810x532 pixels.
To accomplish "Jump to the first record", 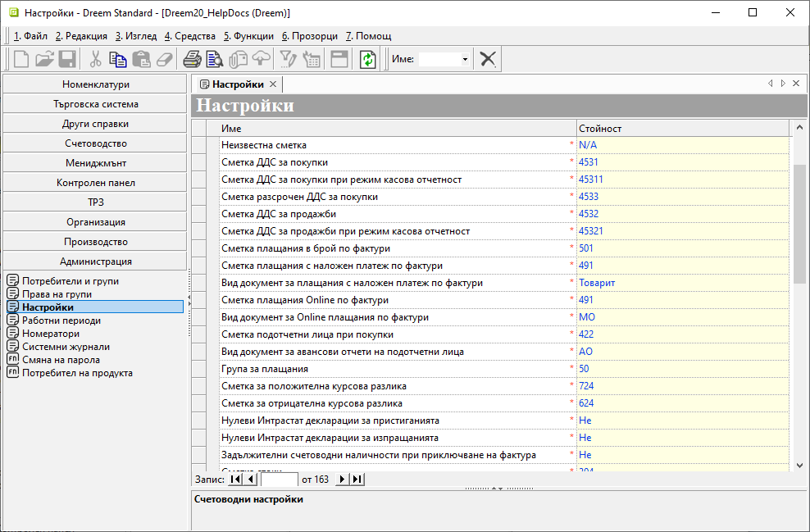I will 235,479.
